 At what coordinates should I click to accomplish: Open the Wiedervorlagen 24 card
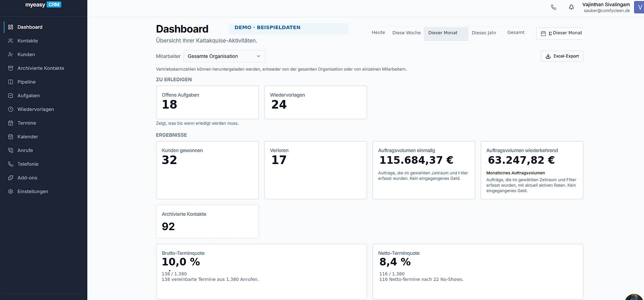tap(316, 102)
